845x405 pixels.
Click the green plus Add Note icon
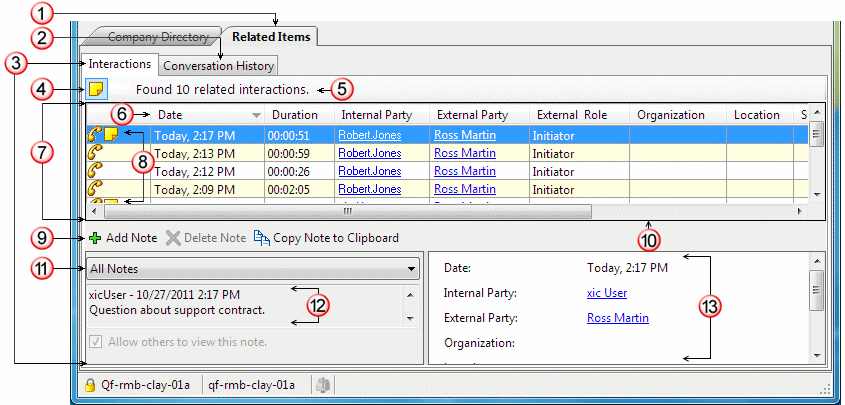click(95, 238)
